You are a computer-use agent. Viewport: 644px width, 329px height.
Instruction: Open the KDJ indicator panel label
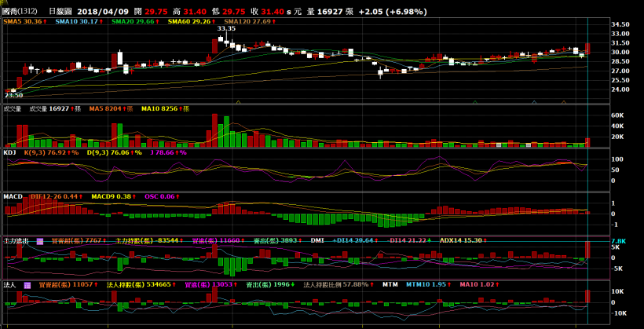[x=9, y=152]
